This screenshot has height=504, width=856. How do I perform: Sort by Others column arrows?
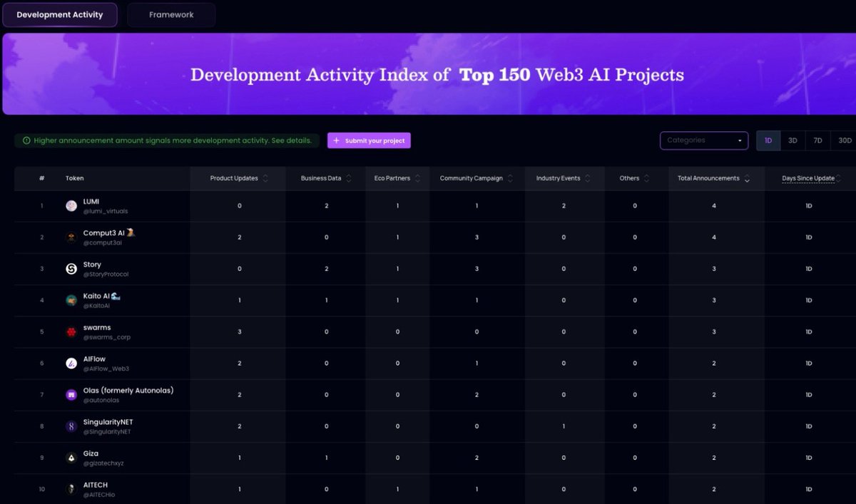click(x=646, y=178)
